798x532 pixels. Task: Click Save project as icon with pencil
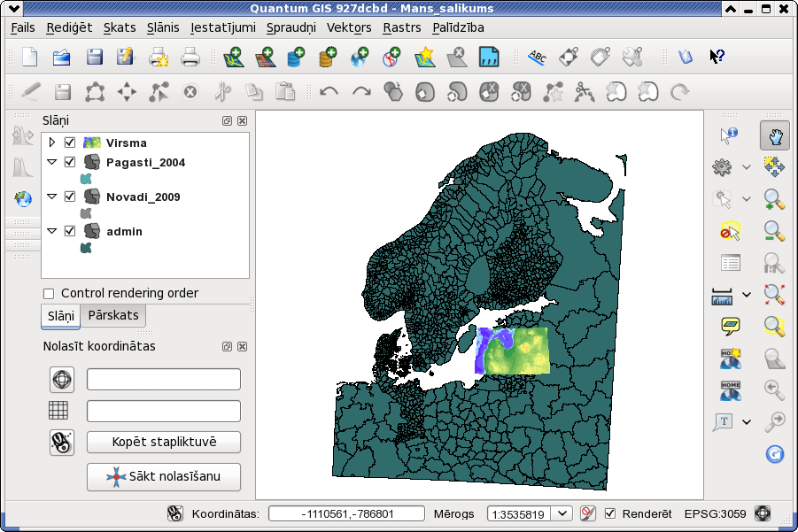click(x=126, y=57)
